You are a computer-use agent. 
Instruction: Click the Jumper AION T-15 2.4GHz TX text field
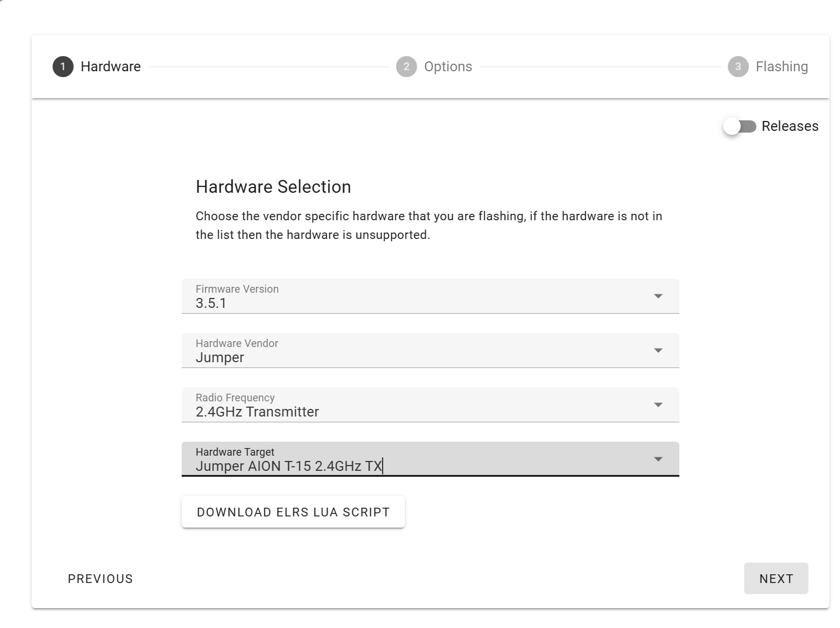[430, 459]
